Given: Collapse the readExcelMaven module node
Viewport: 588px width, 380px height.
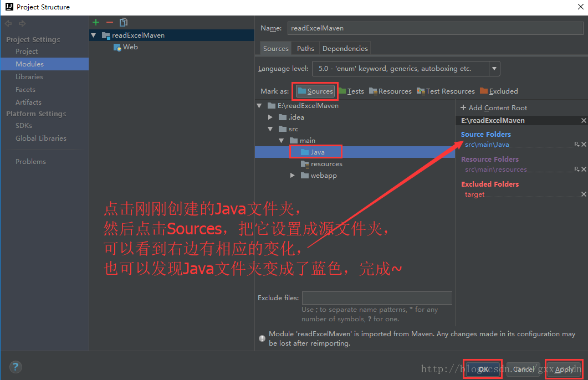Looking at the screenshot, I should point(94,35).
